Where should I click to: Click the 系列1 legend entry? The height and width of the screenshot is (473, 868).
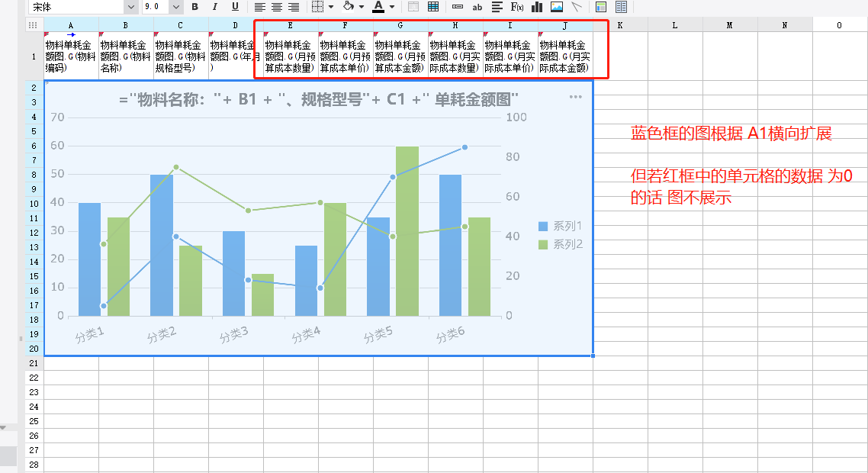tap(560, 226)
